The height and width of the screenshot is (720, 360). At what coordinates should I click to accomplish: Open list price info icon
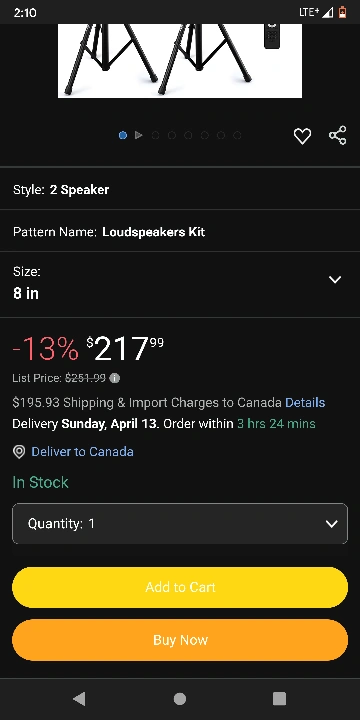pos(115,378)
